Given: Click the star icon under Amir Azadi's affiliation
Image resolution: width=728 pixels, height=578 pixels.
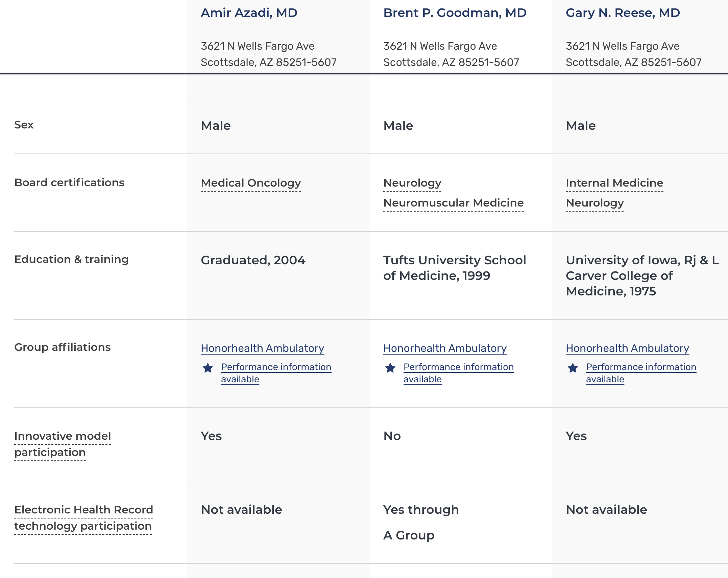Looking at the screenshot, I should pyautogui.click(x=208, y=368).
